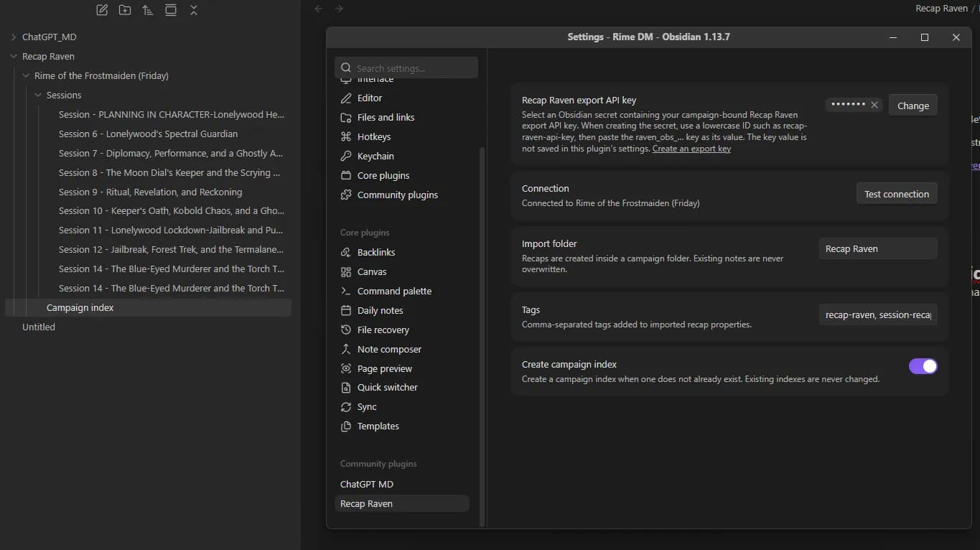Click the Sync icon in settings sidebar
The image size is (980, 550).
(x=346, y=407)
